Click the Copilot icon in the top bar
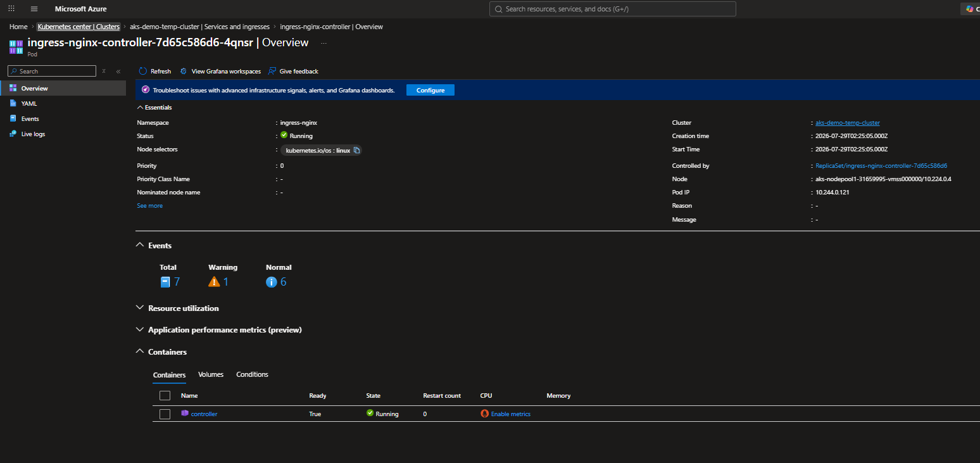Image resolution: width=980 pixels, height=463 pixels. click(969, 9)
